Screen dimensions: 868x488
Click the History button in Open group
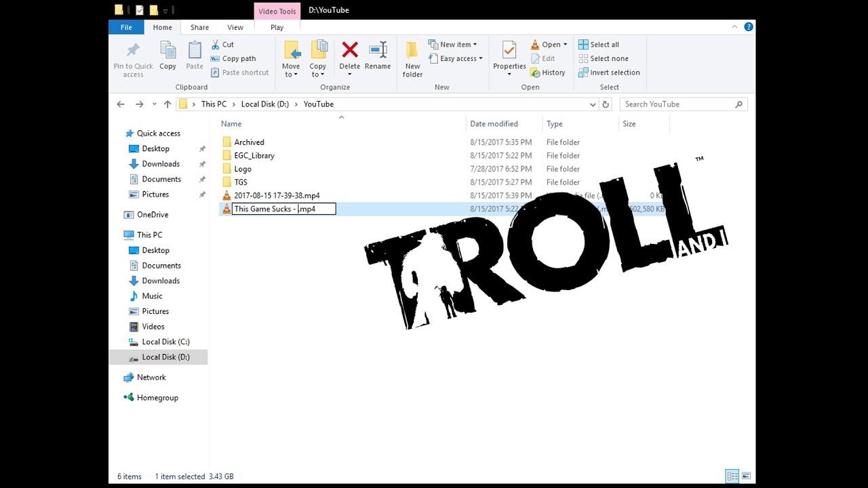point(548,73)
